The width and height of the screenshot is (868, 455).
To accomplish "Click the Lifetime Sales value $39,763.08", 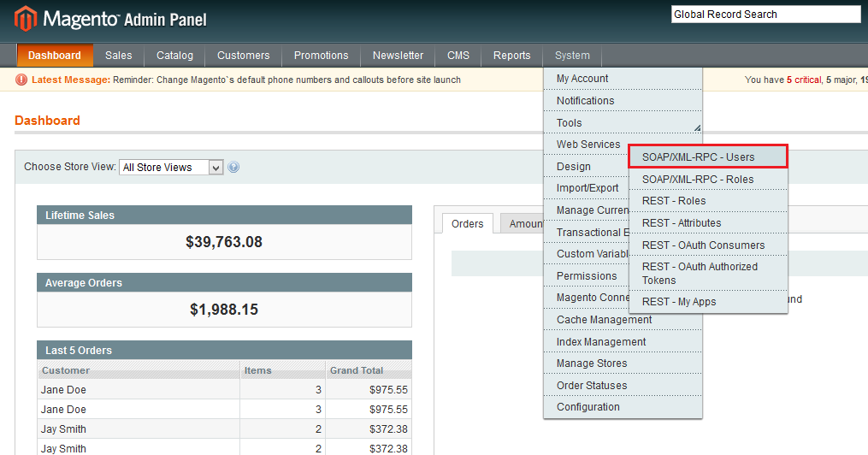I will coord(224,242).
